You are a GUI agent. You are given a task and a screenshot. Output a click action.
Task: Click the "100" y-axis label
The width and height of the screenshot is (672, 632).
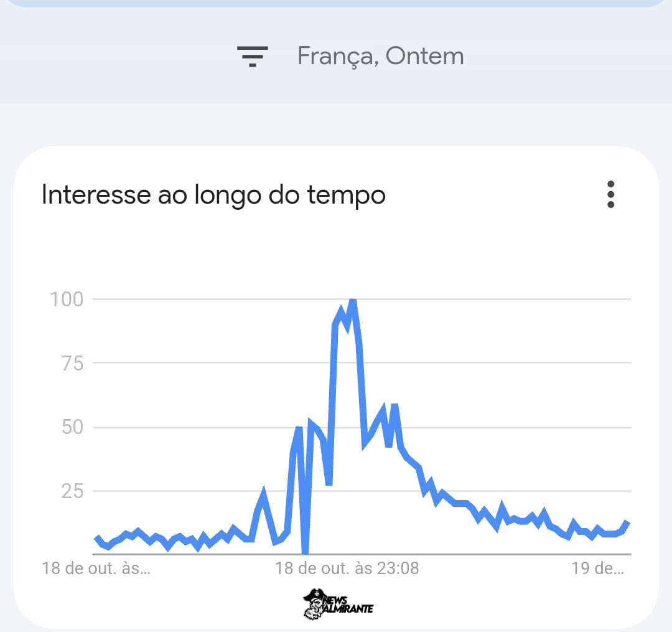pyautogui.click(x=67, y=299)
